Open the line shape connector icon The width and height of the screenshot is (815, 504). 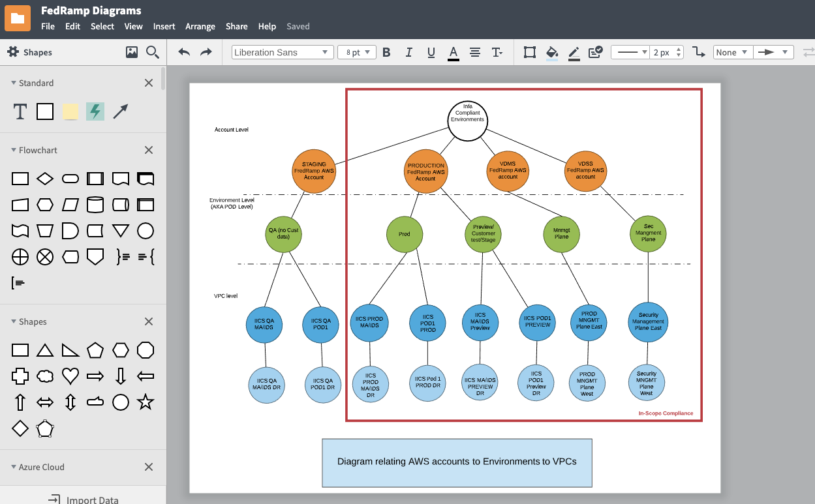click(699, 52)
